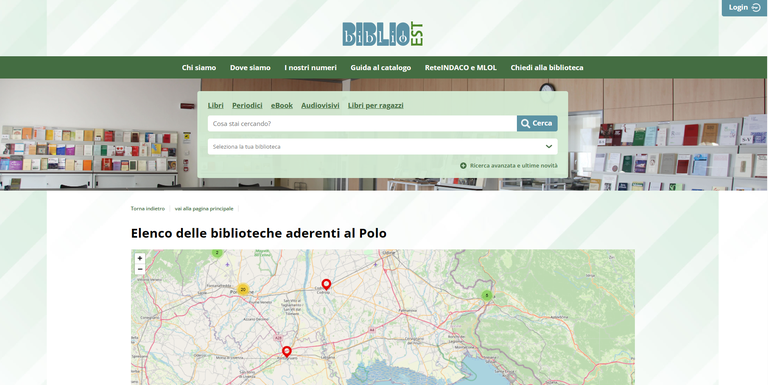The image size is (768, 385).
Task: Switch to the Libri per ragazzi tab
Action: (x=376, y=105)
